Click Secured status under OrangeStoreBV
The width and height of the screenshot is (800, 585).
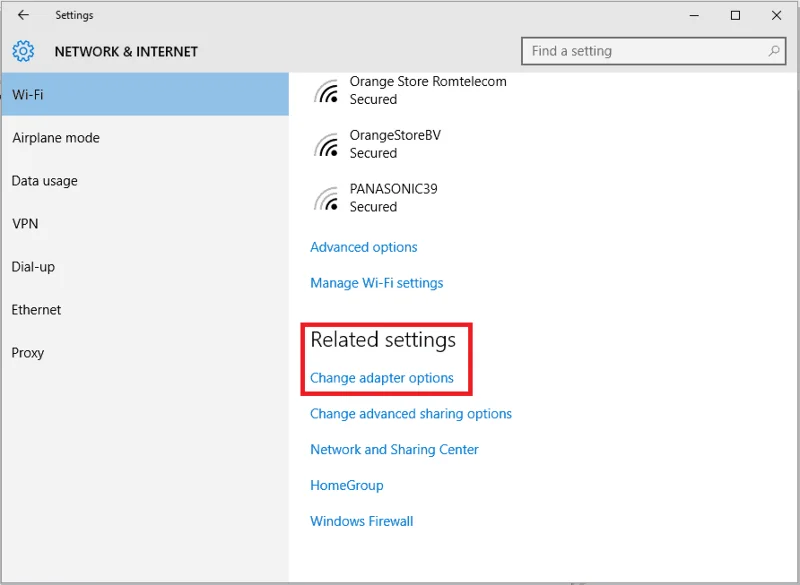[x=373, y=153]
